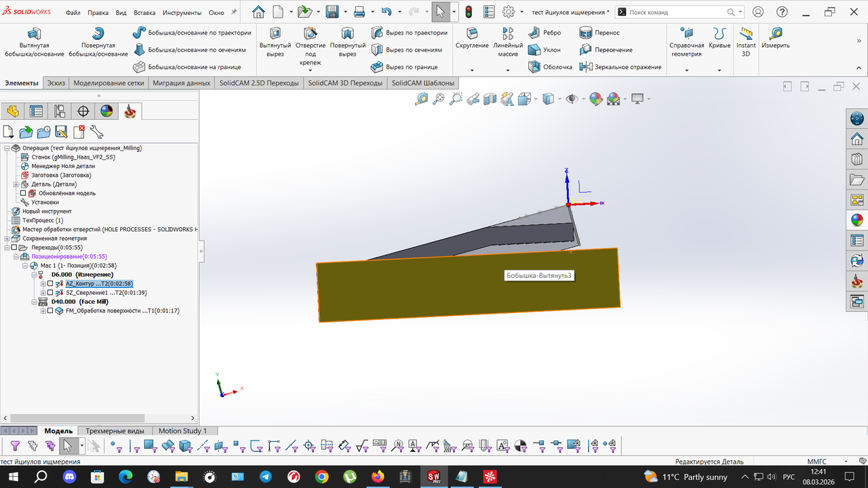Open the SolidCAM manager panel tab
Screen dimensions: 868x488
click(x=130, y=112)
